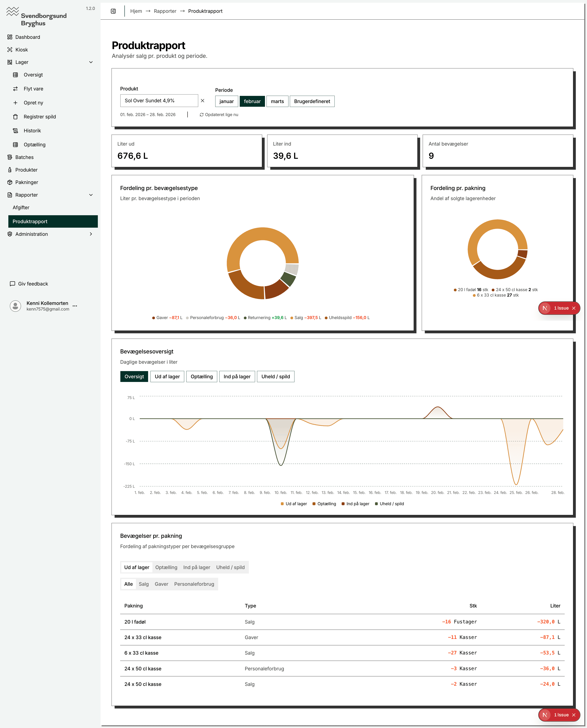Click the Optælling grid icon

pyautogui.click(x=16, y=145)
